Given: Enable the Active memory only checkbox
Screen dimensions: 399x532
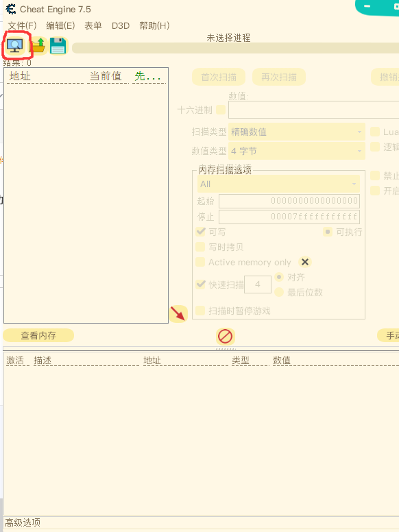Looking at the screenshot, I should [x=200, y=262].
